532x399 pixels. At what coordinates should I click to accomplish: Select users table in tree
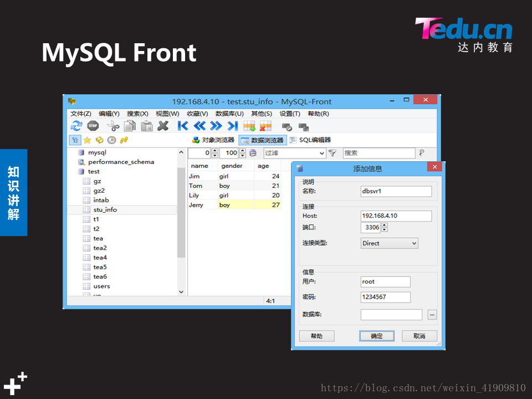coord(101,286)
